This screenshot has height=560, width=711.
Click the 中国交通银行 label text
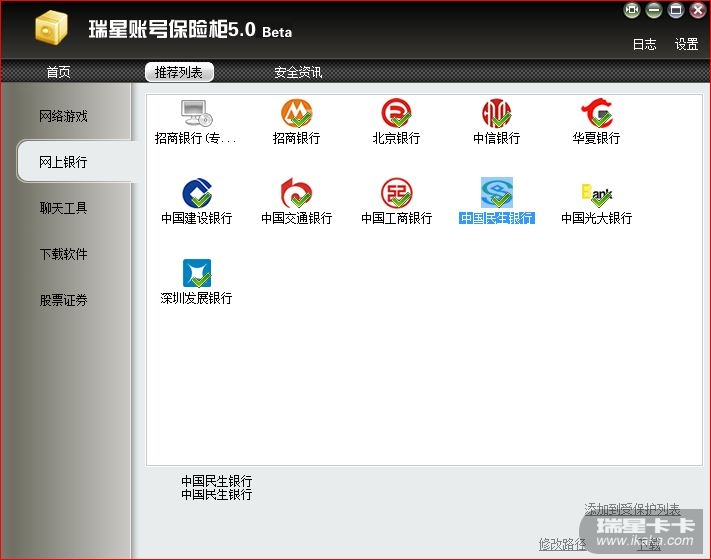coord(297,218)
